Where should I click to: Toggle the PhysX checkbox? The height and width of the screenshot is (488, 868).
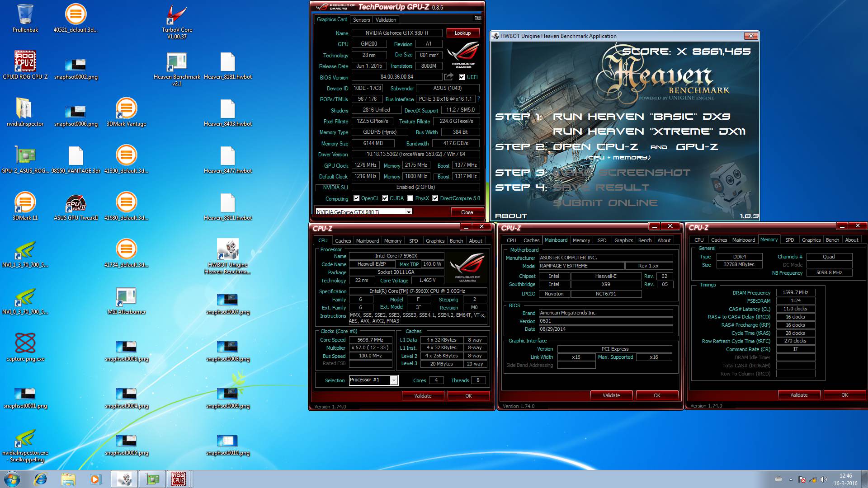click(410, 198)
